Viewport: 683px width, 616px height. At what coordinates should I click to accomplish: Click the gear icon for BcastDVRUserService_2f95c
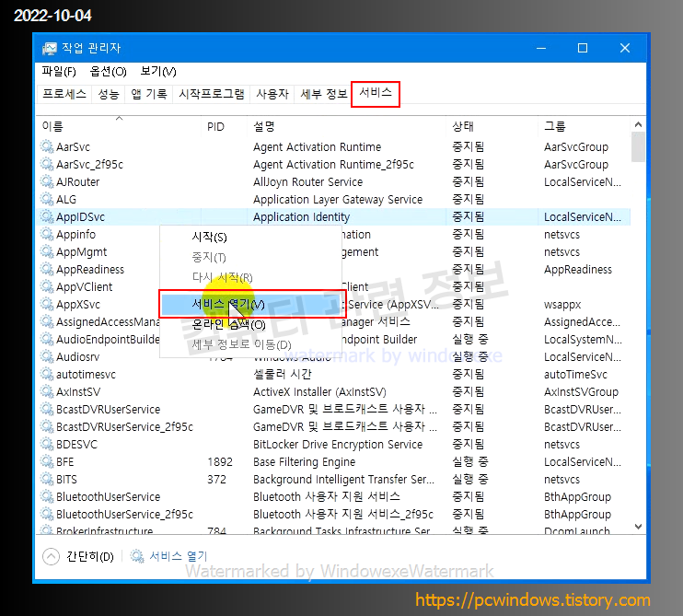(47, 426)
